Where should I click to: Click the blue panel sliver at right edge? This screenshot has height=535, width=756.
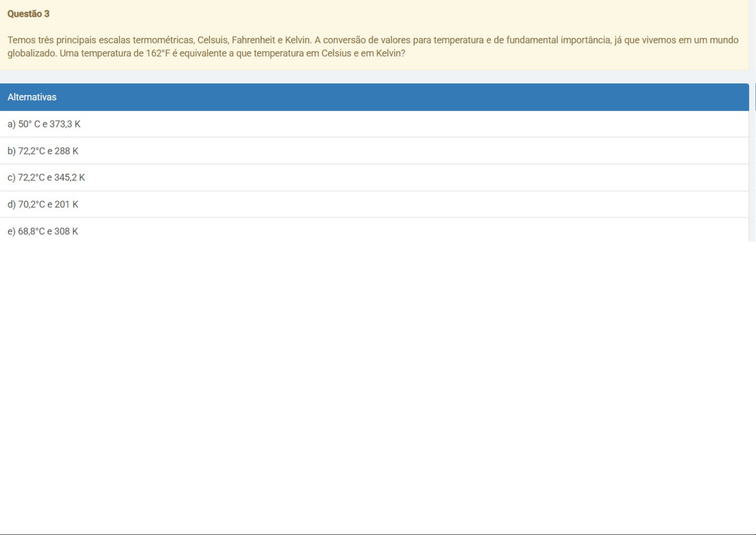[x=755, y=97]
